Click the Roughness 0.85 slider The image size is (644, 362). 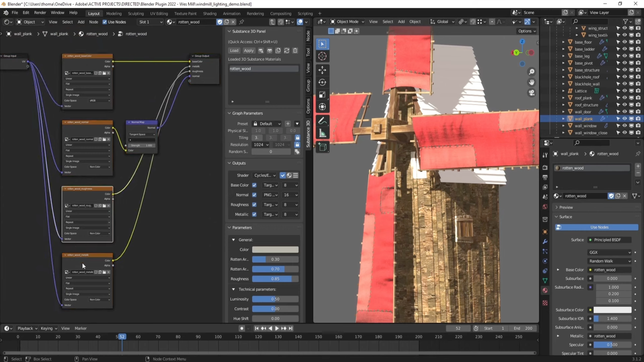275,279
